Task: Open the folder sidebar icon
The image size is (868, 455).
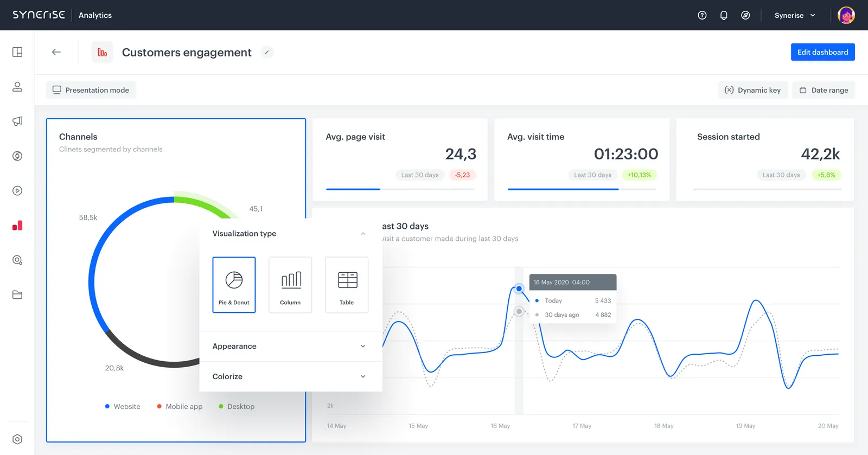Action: point(17,295)
